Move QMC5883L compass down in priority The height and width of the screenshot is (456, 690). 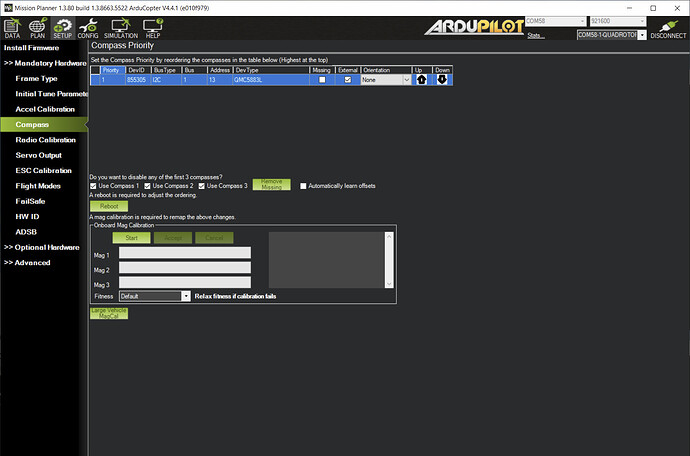click(x=442, y=80)
